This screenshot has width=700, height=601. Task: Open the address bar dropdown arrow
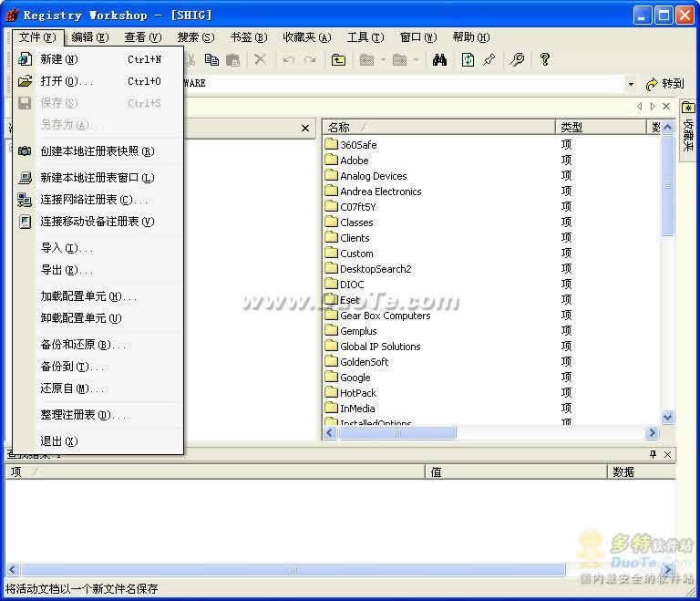(631, 84)
